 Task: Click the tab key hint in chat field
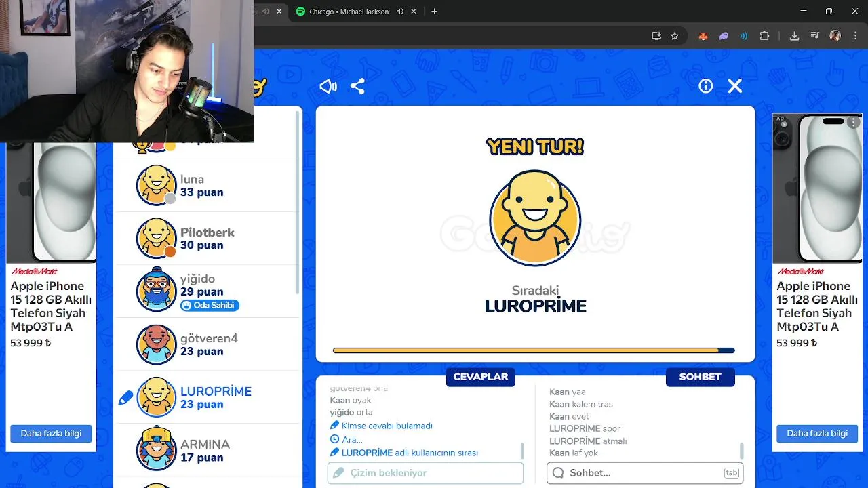pos(731,473)
